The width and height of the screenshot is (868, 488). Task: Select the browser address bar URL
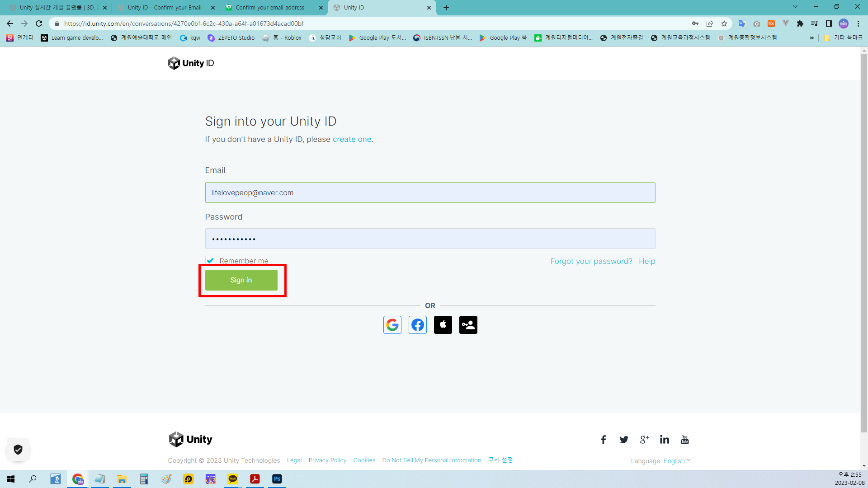tap(184, 23)
